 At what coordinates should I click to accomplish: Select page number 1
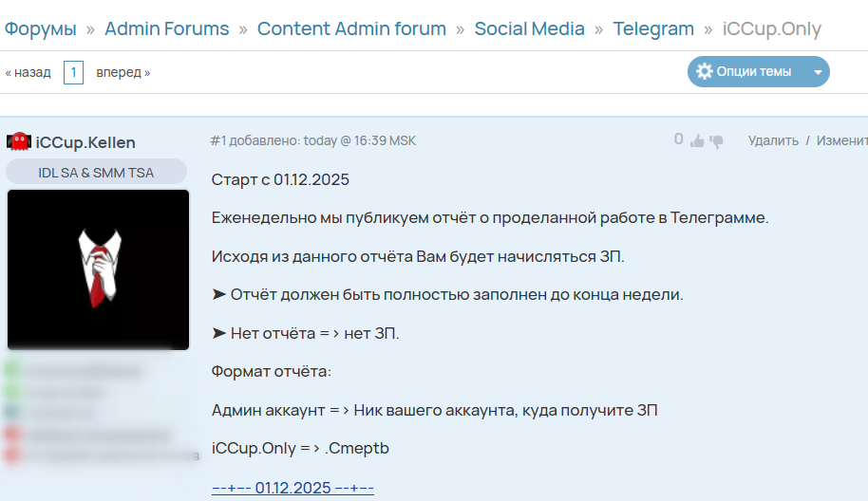point(74,72)
